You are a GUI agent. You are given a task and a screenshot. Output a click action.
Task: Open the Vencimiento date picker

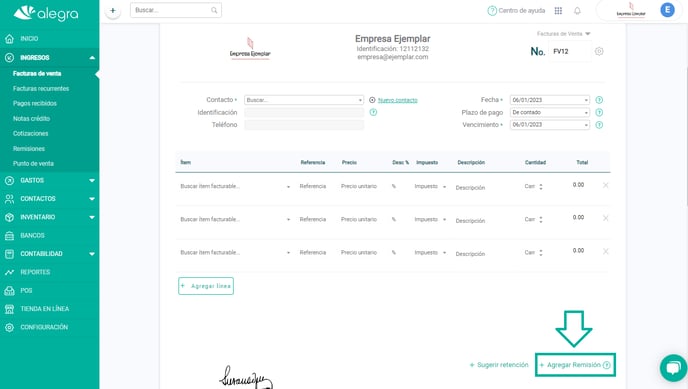pos(549,125)
